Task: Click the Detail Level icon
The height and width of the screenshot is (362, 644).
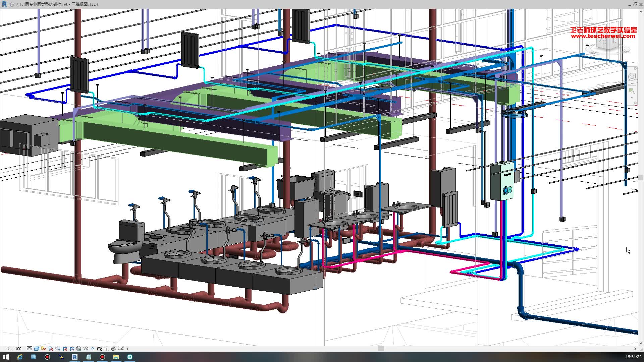Action: [30, 349]
